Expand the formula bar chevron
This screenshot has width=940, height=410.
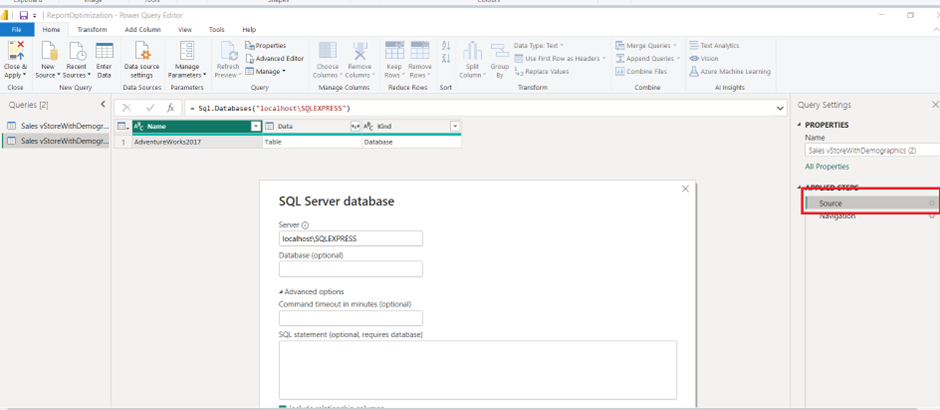tap(780, 107)
